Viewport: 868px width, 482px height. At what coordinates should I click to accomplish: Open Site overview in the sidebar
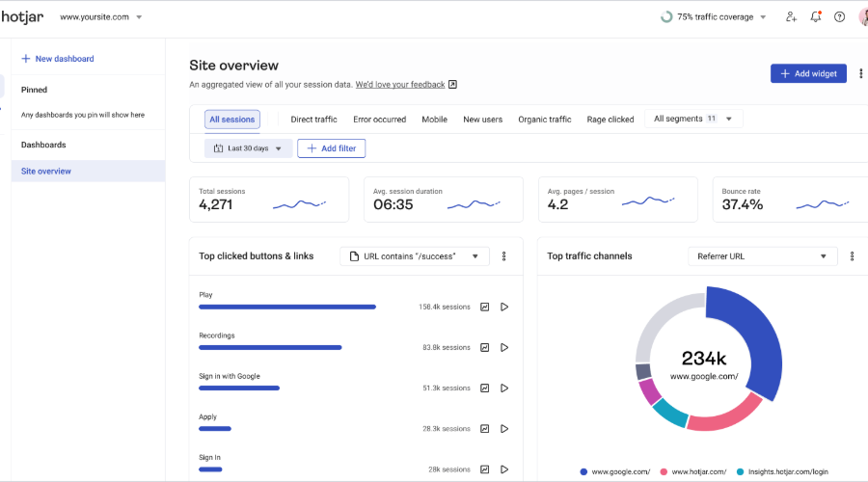pos(46,172)
